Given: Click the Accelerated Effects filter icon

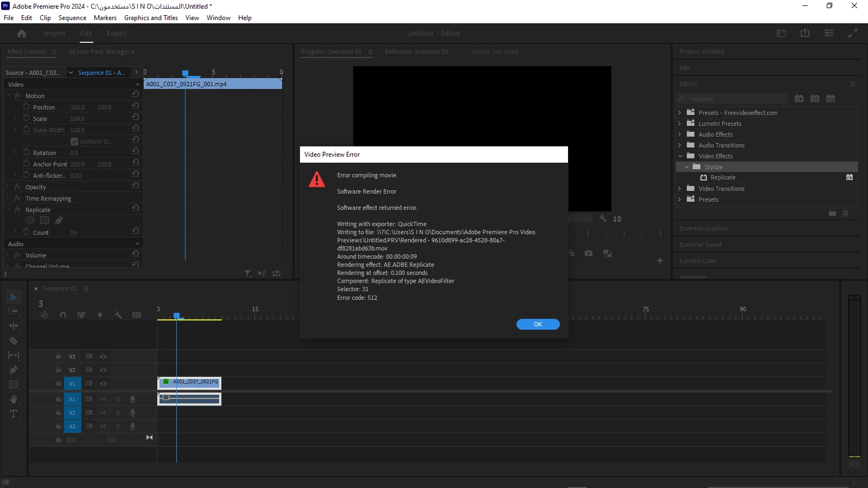Looking at the screenshot, I should coord(799,99).
